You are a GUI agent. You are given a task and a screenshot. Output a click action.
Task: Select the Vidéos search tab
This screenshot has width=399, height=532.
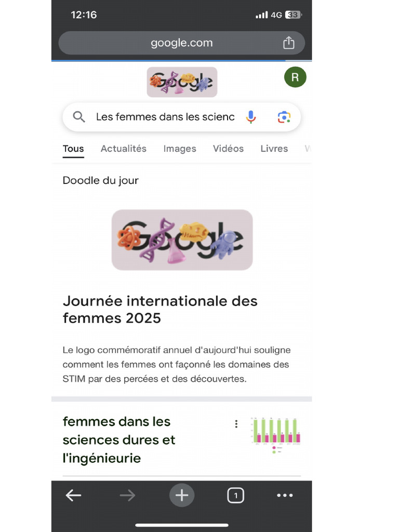coord(228,149)
